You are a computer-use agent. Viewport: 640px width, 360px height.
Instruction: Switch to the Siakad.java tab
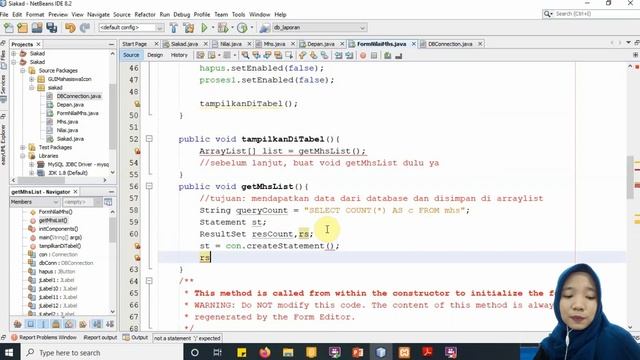click(x=184, y=44)
